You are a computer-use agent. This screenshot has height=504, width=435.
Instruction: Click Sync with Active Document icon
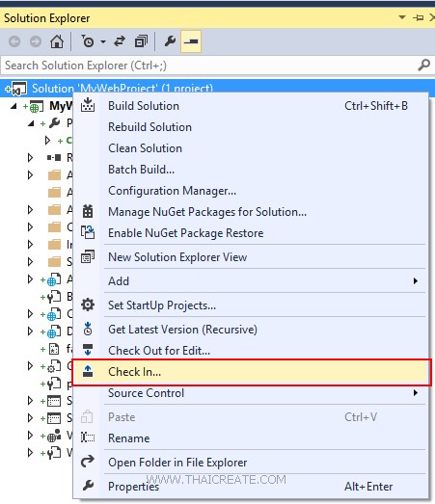[120, 41]
